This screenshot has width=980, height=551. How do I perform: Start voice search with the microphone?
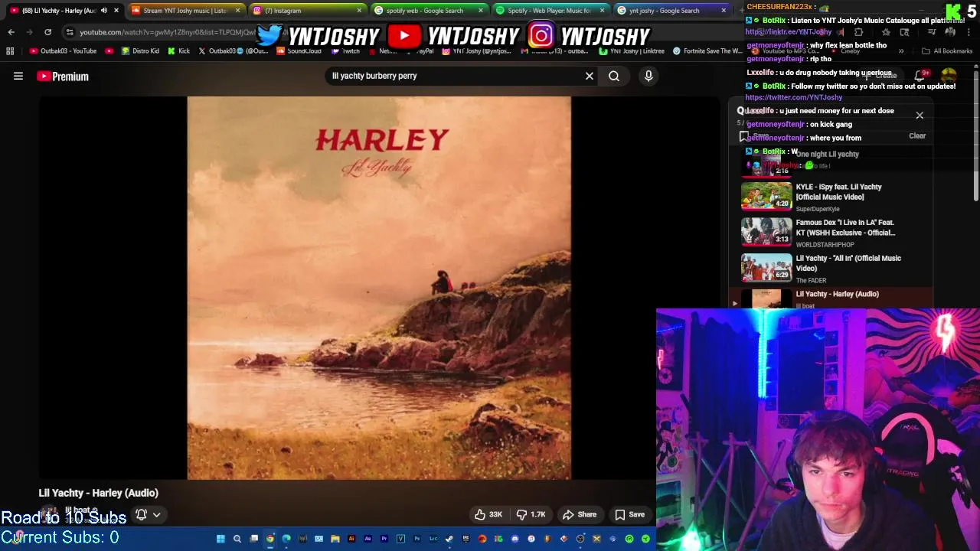coord(648,76)
